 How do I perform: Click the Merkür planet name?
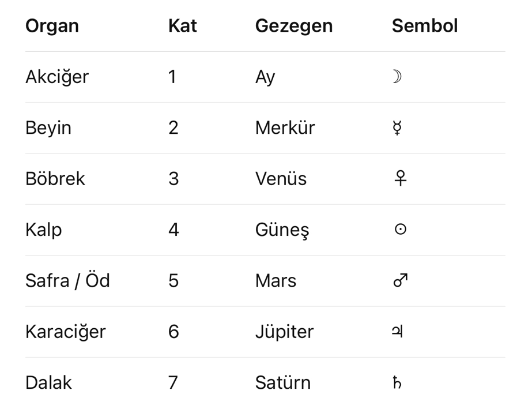285,127
